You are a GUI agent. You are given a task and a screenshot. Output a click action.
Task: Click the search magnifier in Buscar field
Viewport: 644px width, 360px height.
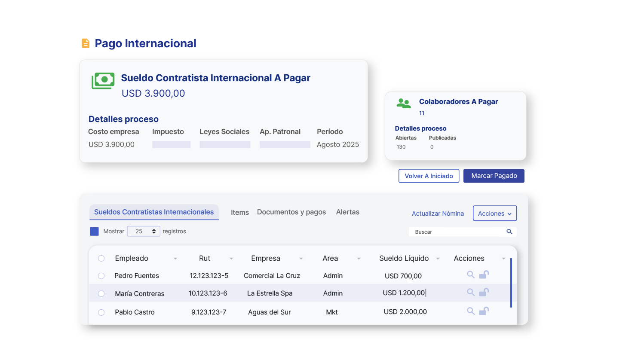point(509,232)
